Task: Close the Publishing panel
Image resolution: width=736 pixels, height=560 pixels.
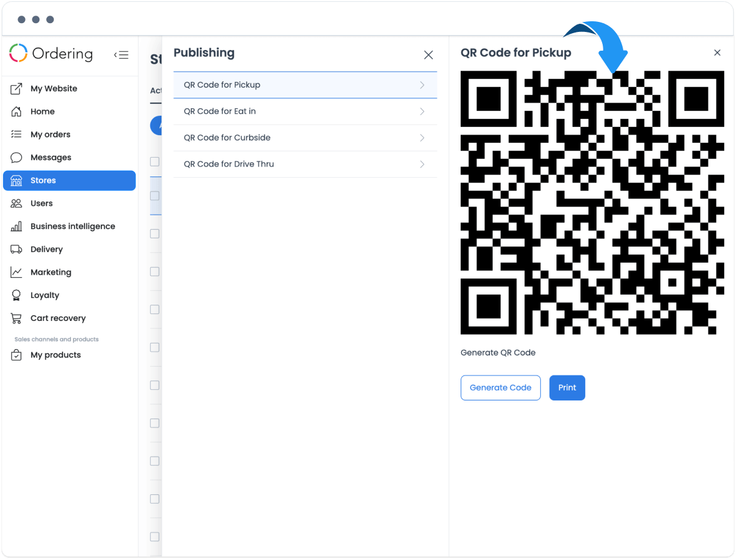Action: point(428,55)
